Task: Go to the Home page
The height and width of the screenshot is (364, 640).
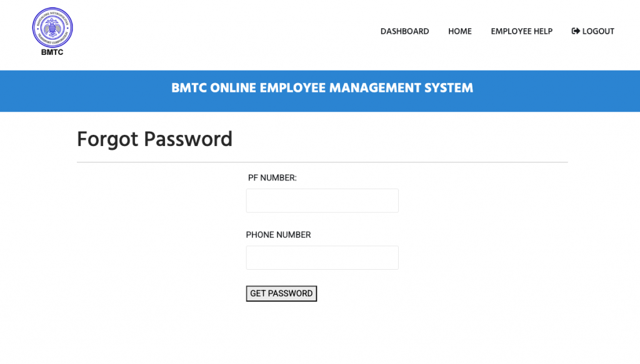Action: [459, 31]
